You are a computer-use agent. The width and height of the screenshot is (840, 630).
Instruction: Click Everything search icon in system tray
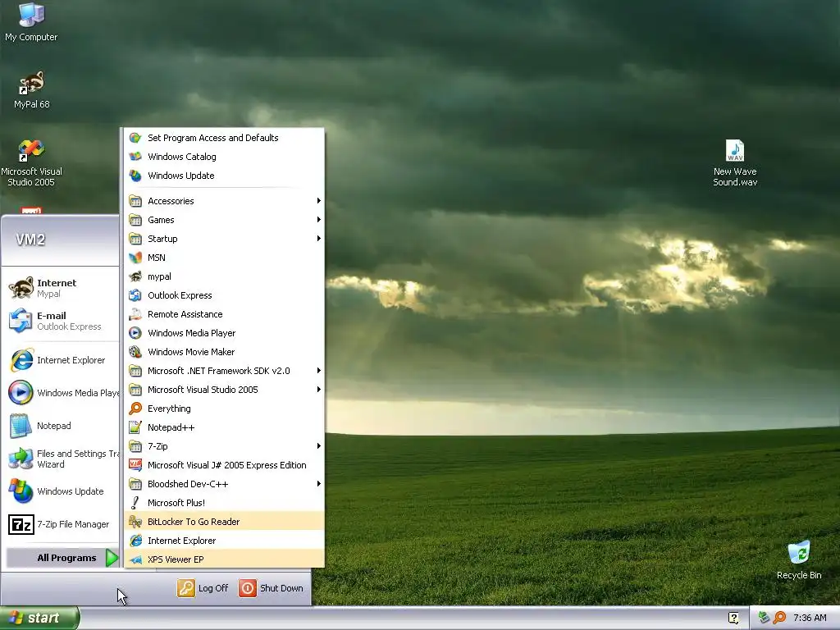tap(779, 618)
